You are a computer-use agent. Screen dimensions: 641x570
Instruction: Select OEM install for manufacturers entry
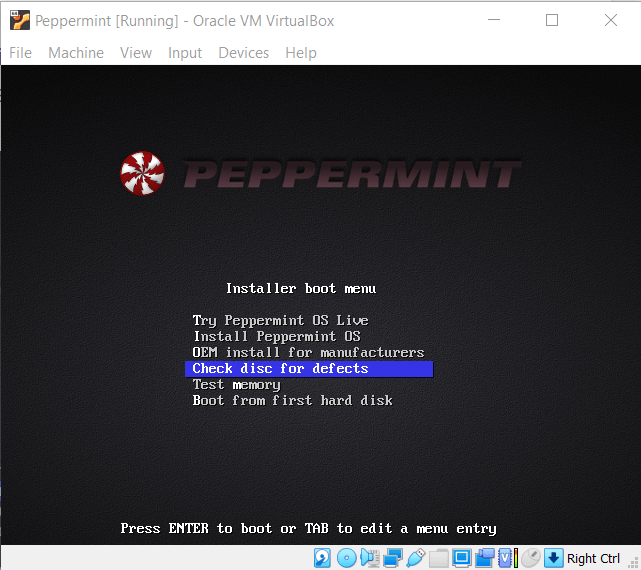pyautogui.click(x=308, y=352)
